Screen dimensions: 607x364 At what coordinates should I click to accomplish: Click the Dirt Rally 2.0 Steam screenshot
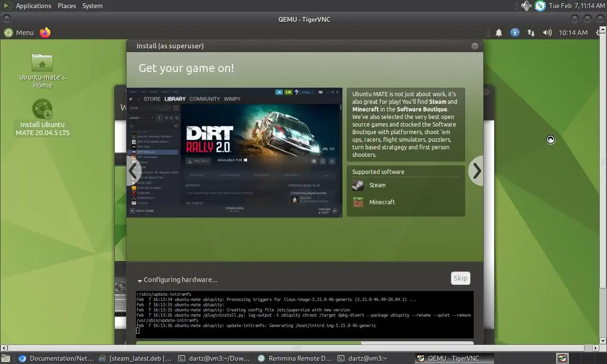pyautogui.click(x=234, y=153)
